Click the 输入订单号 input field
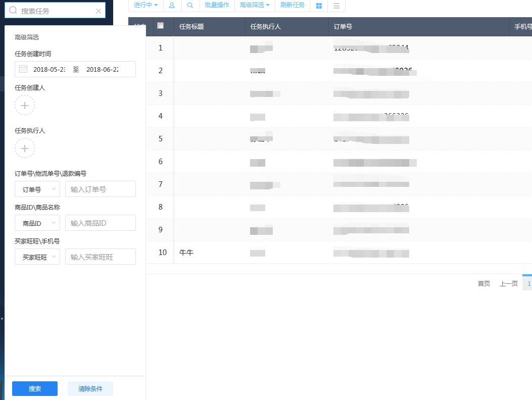532x400 pixels. [x=101, y=189]
